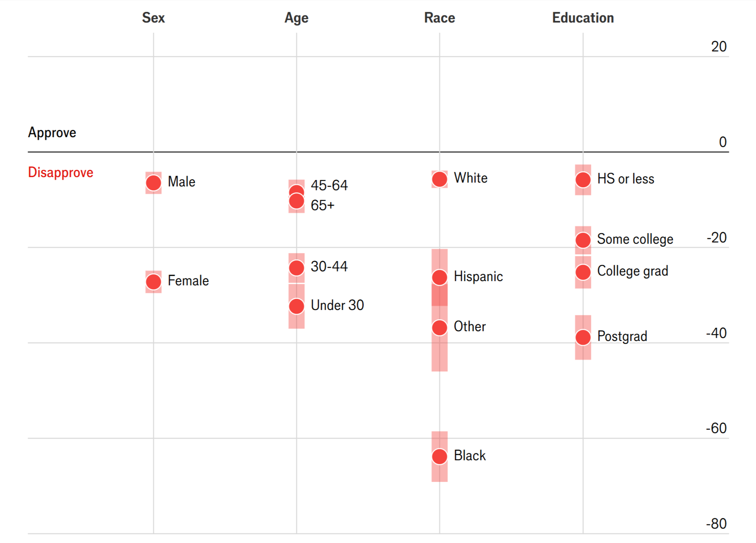Image resolution: width=756 pixels, height=543 pixels.
Task: Select the Postgrad data point dot
Action: pyautogui.click(x=583, y=338)
